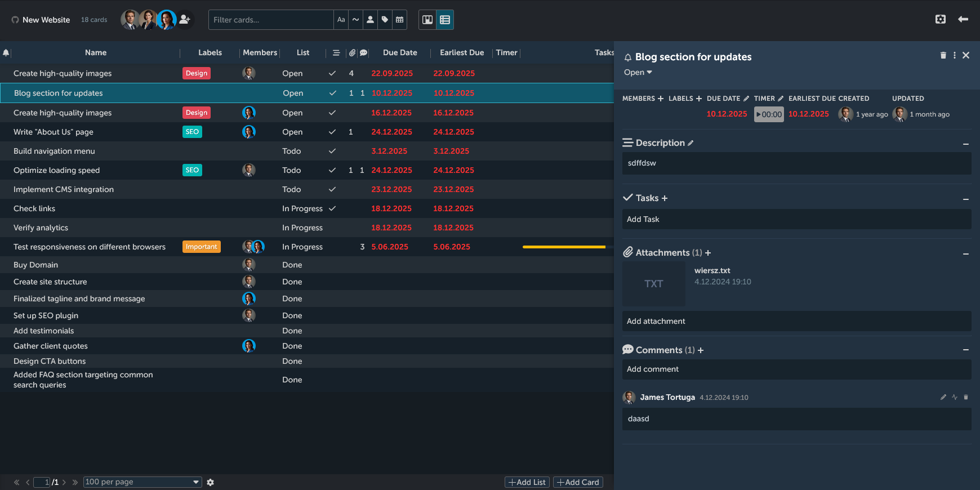
Task: Toggle the tilde fuzzy filter option
Action: coord(355,20)
